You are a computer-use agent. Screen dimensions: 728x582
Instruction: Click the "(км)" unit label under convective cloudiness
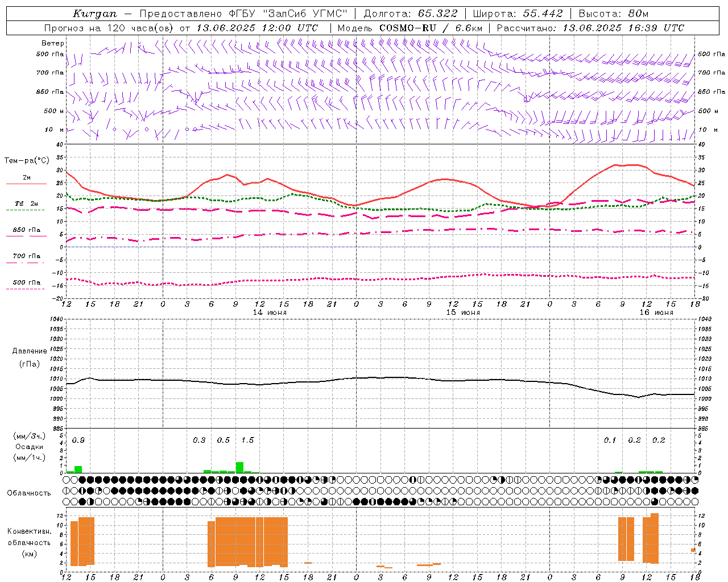29,554
